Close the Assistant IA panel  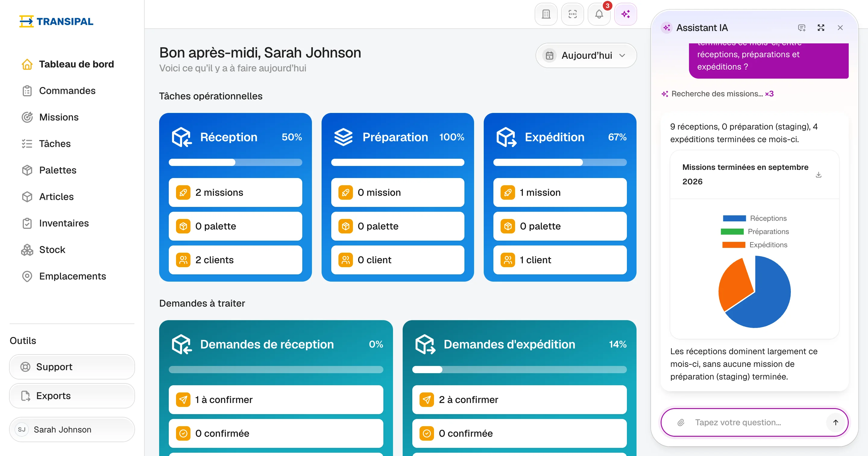840,28
